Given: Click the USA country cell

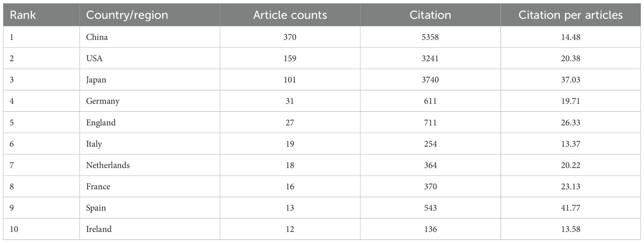Looking at the screenshot, I should point(94,58).
